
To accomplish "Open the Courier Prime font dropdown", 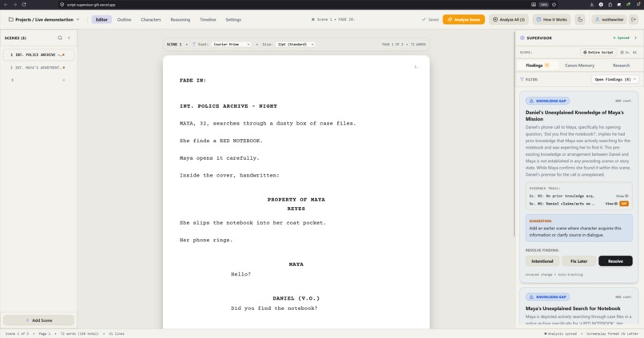I will tap(231, 45).
